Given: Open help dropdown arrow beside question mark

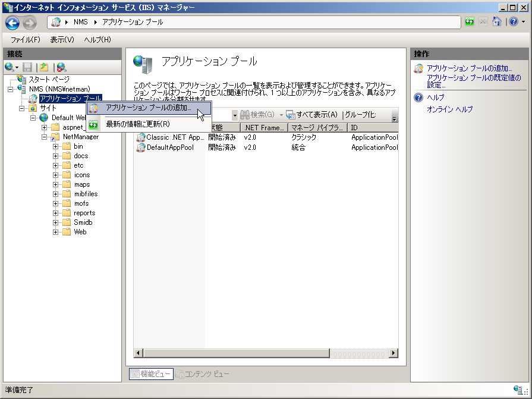Looking at the screenshot, I should [523, 22].
